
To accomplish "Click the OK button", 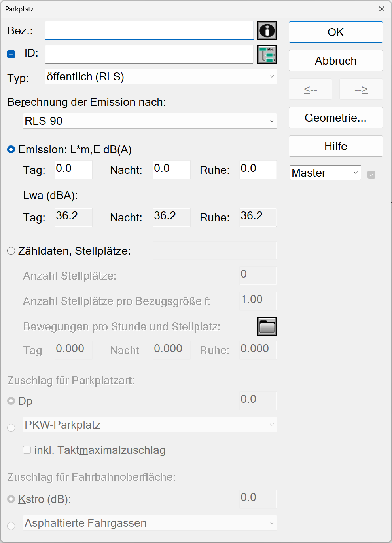I will pos(336,32).
